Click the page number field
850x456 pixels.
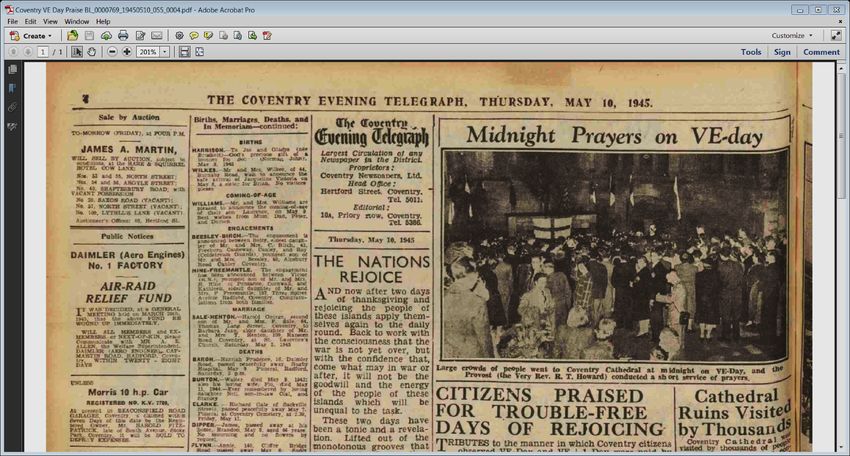pyautogui.click(x=43, y=52)
